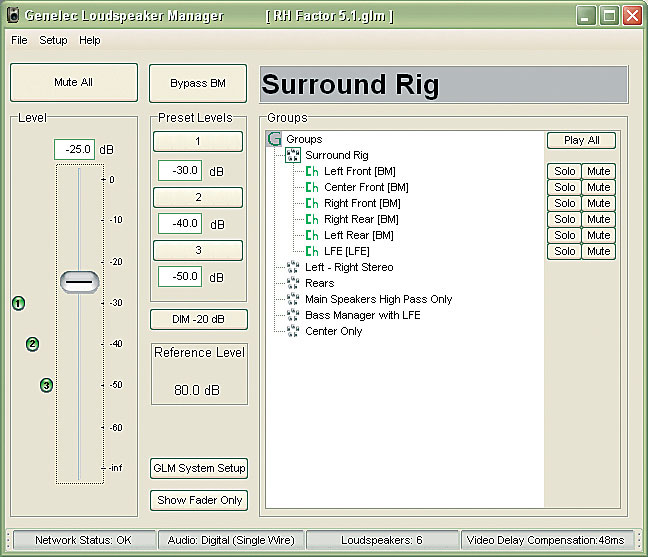This screenshot has height=557, width=648.
Task: Activate preset level 3 button
Action: pyautogui.click(x=198, y=250)
